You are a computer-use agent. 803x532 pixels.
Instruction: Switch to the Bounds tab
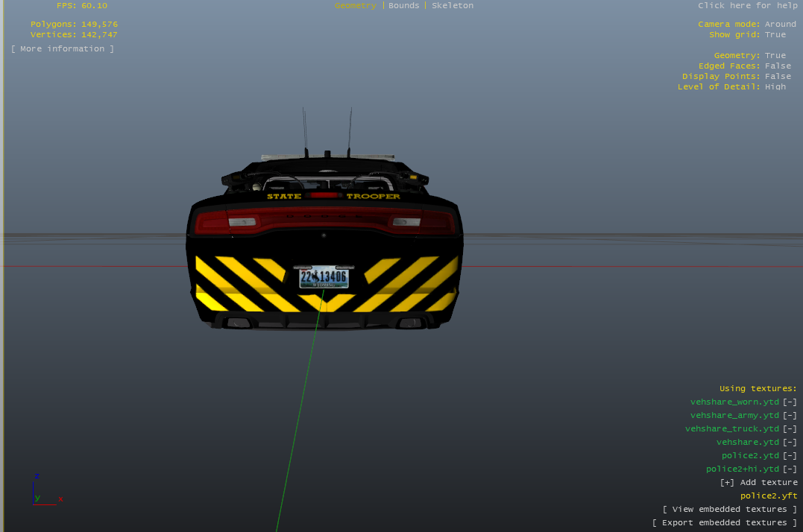[403, 6]
